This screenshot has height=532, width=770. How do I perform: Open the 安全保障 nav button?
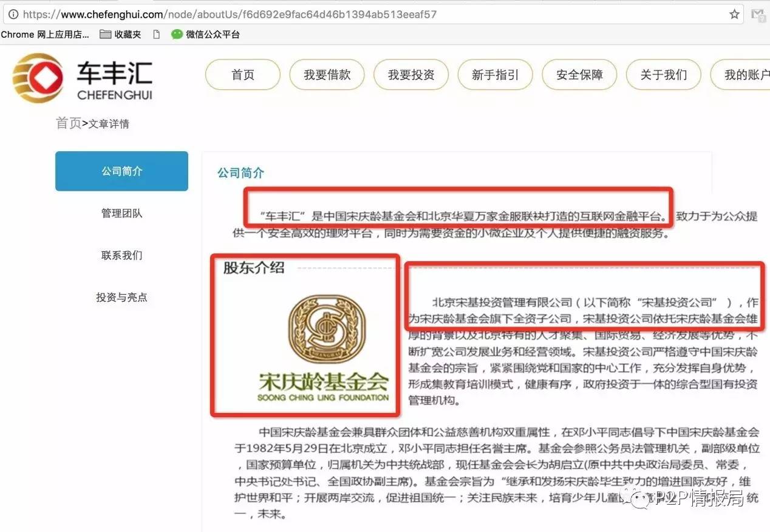click(579, 75)
